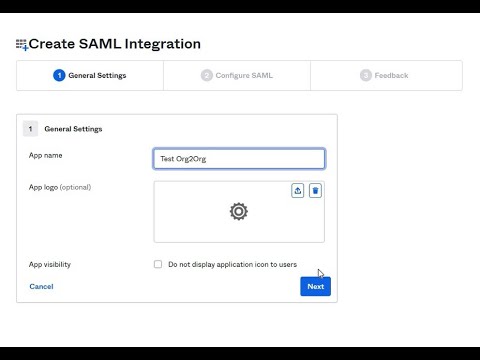This screenshot has width=480, height=360.
Task: Click the app grid icon beside the title
Action: pyautogui.click(x=22, y=45)
